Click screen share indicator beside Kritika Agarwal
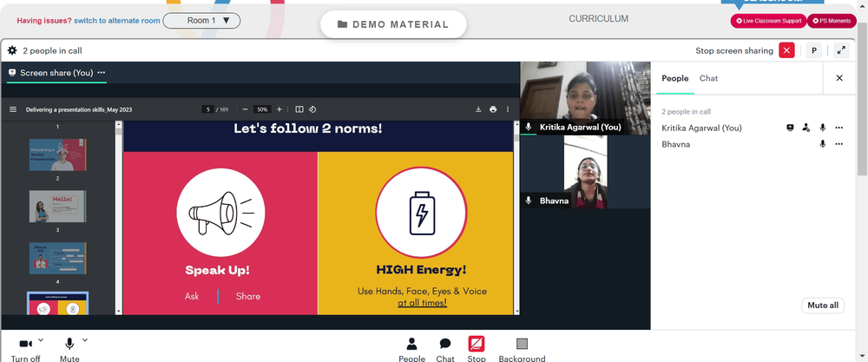 [x=790, y=128]
